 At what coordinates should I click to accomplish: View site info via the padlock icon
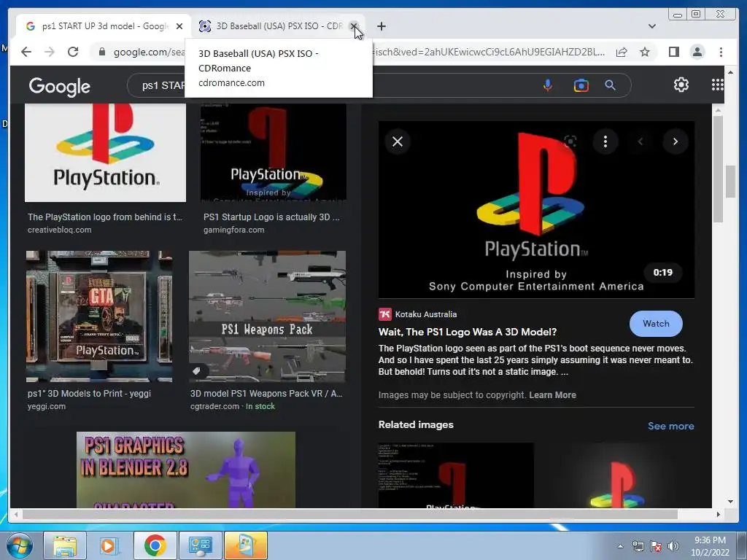coord(101,52)
